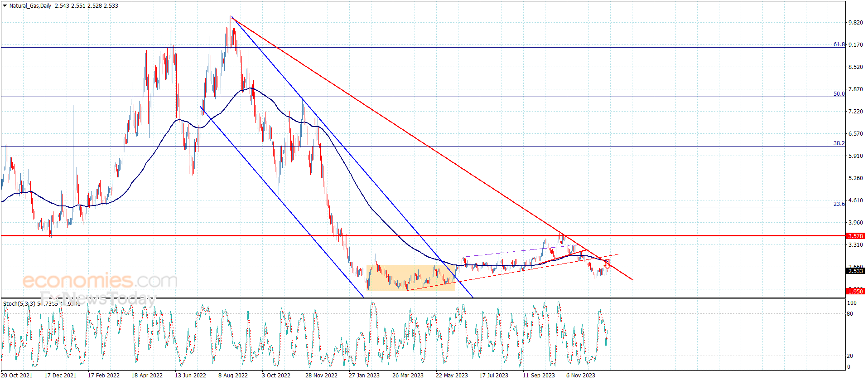Click the 17 Dec 2021 date label

pyautogui.click(x=60, y=375)
